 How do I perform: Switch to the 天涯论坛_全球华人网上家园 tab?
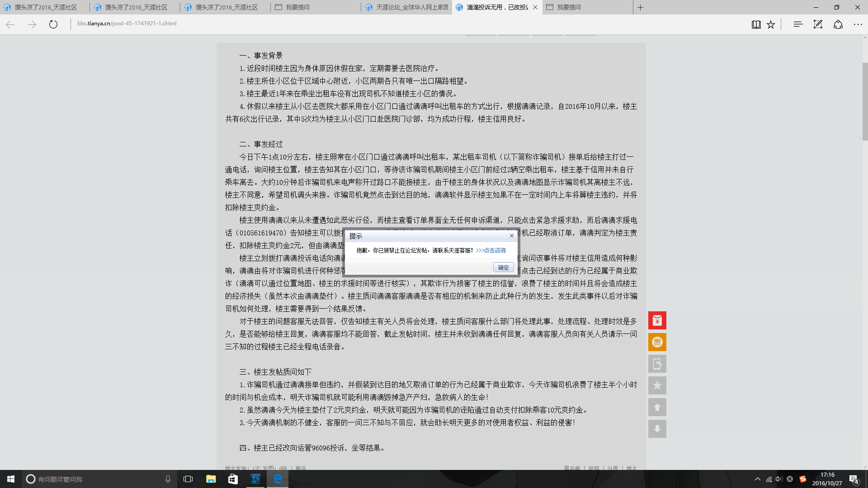[x=406, y=7]
